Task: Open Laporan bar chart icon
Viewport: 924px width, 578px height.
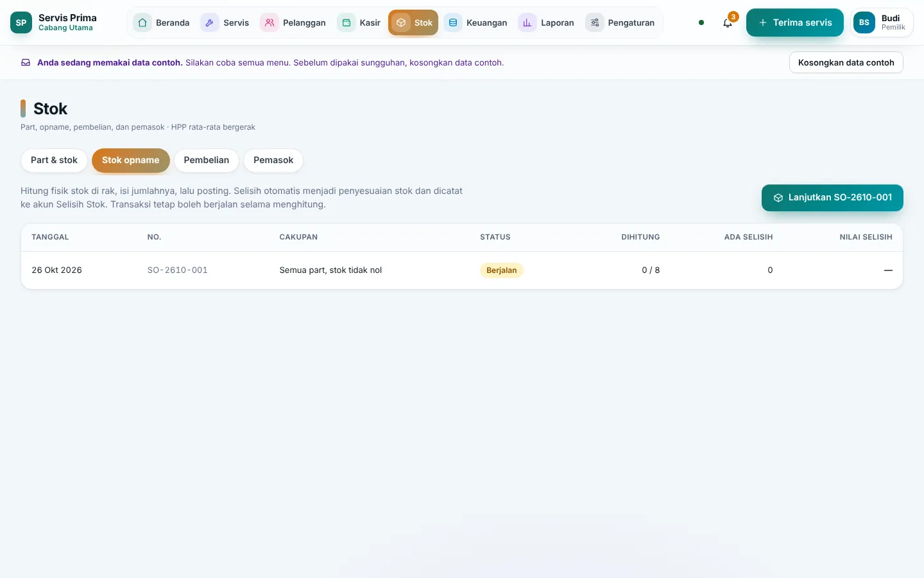Action: 527,22
